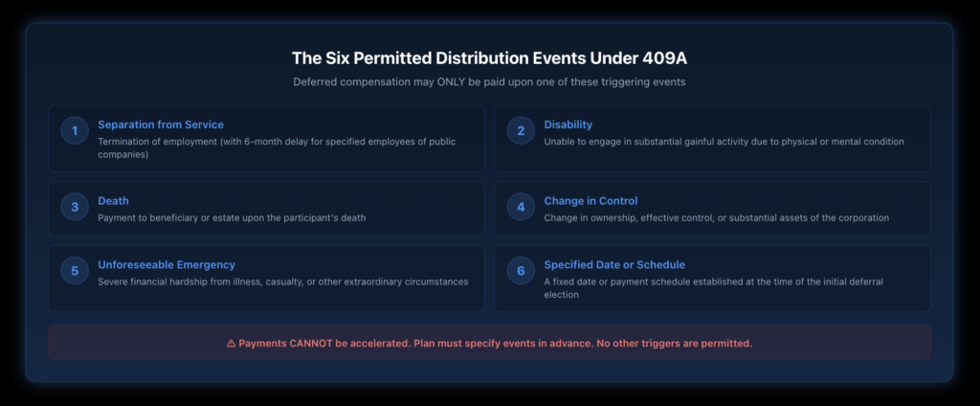Click the 'Termination of employment' description text
The height and width of the screenshot is (406, 980).
[x=277, y=147]
